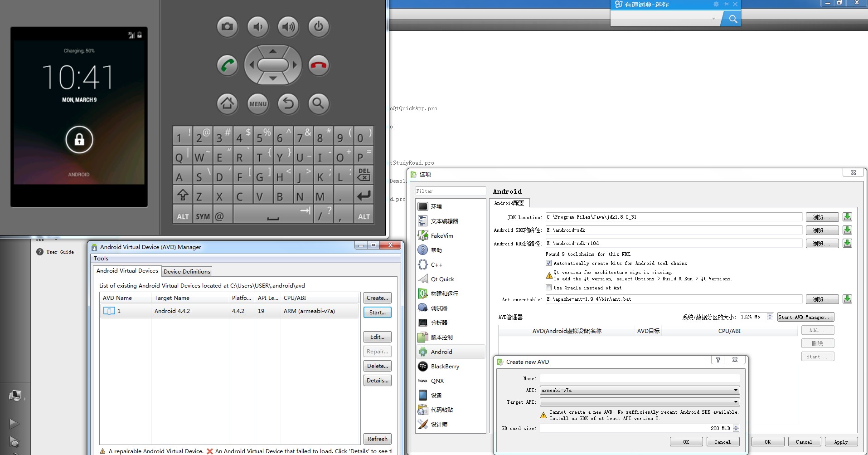
Task: Click OK in Create new AVD dialog
Action: [686, 442]
